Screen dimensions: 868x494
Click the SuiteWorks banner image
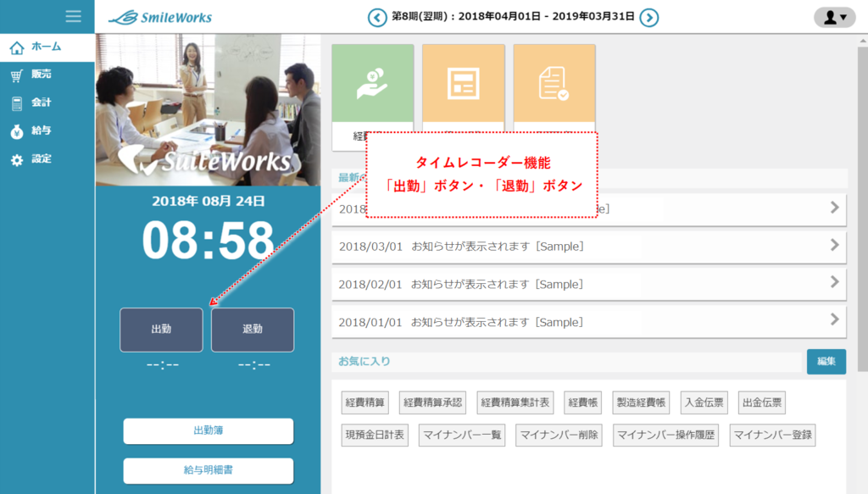point(209,110)
